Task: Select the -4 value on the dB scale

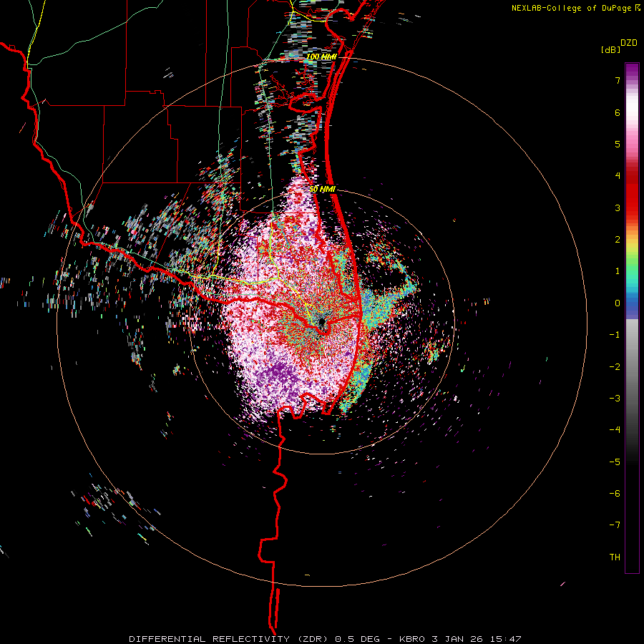Action: point(615,430)
